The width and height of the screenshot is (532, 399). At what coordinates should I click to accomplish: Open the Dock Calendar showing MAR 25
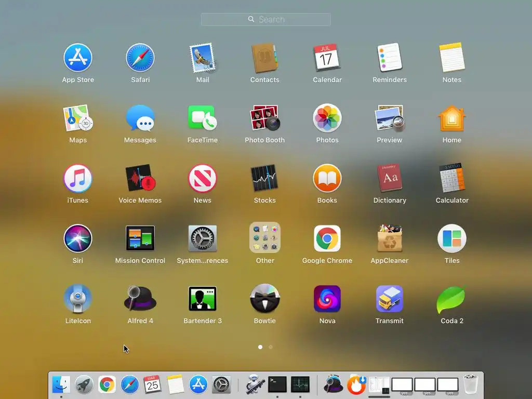[152, 384]
